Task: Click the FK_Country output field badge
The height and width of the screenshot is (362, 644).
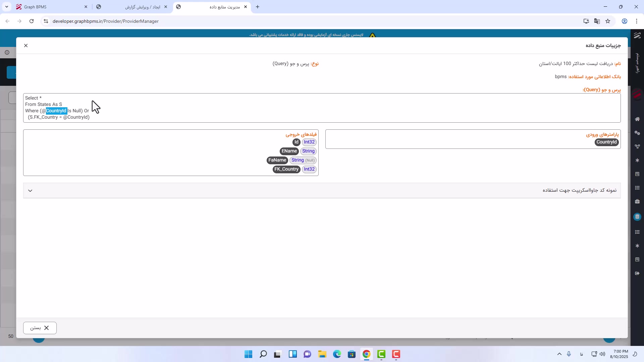Action: tap(286, 169)
